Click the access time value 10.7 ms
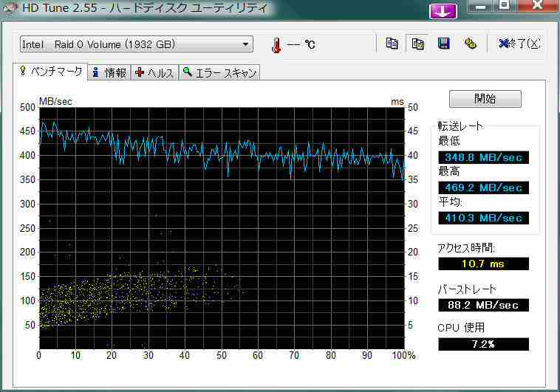The height and width of the screenshot is (392, 560). click(483, 264)
